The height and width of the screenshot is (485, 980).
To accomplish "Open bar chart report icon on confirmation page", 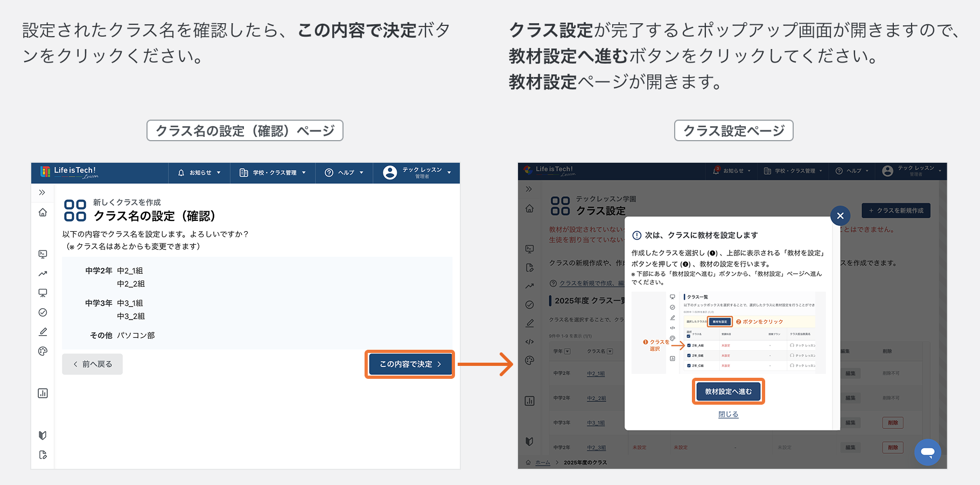I will pos(43,393).
